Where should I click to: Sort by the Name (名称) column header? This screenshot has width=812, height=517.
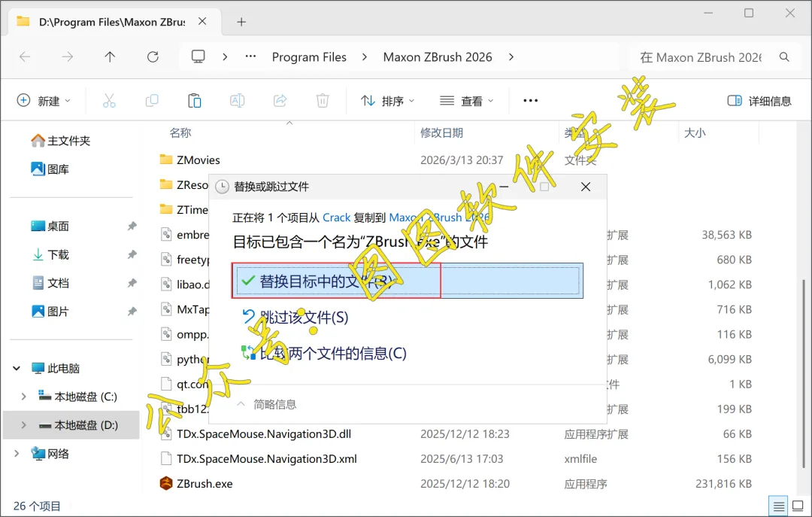180,132
